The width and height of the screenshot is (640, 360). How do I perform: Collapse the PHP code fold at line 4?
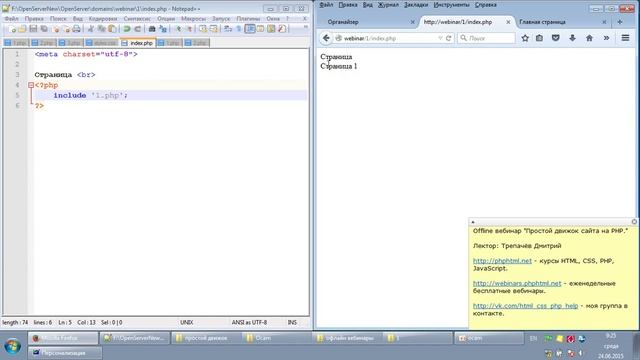click(31, 85)
